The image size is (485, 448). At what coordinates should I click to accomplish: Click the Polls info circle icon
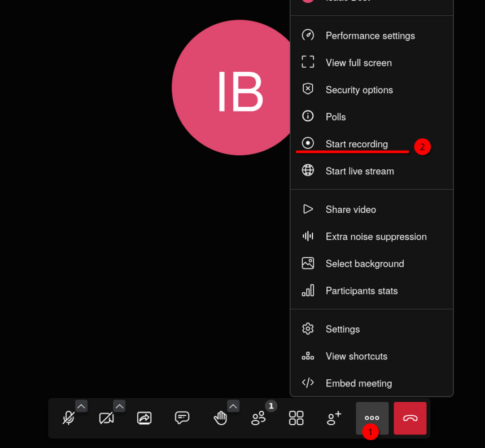point(308,116)
